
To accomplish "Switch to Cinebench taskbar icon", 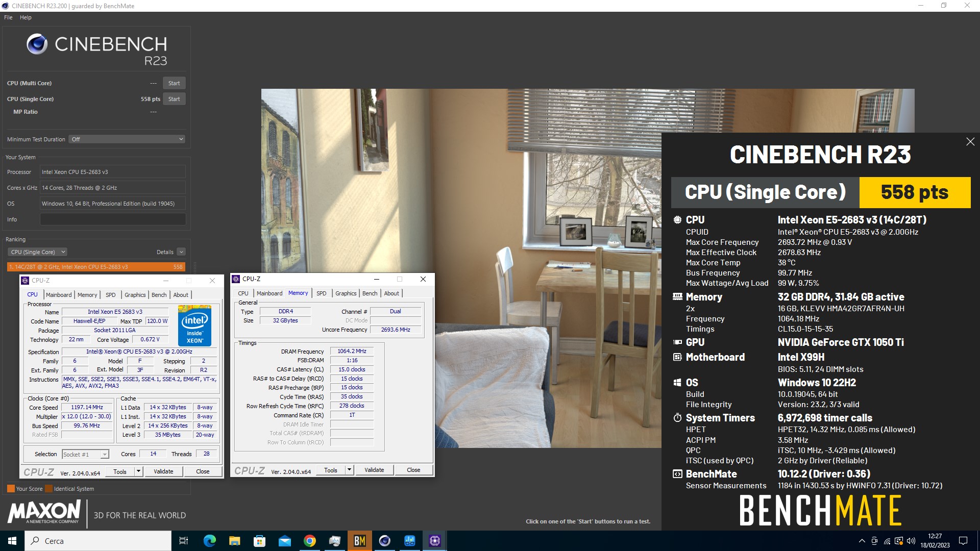I will [384, 541].
